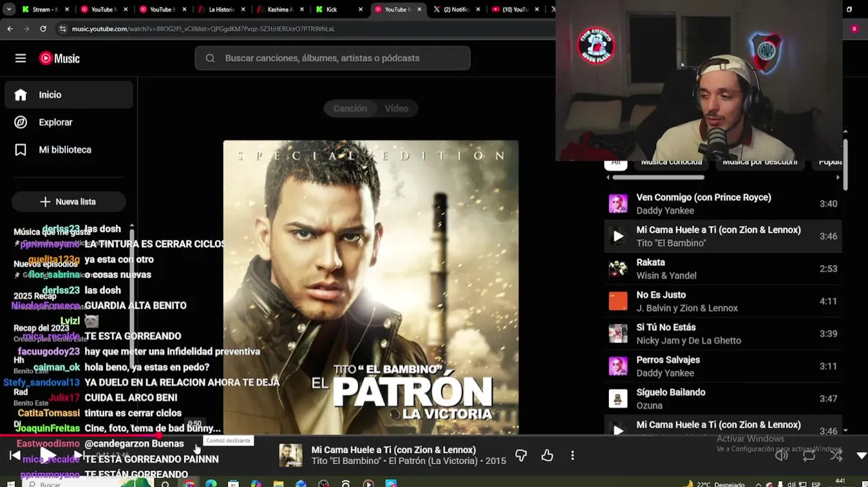Switch to the (2) Notific X tab

(456, 9)
